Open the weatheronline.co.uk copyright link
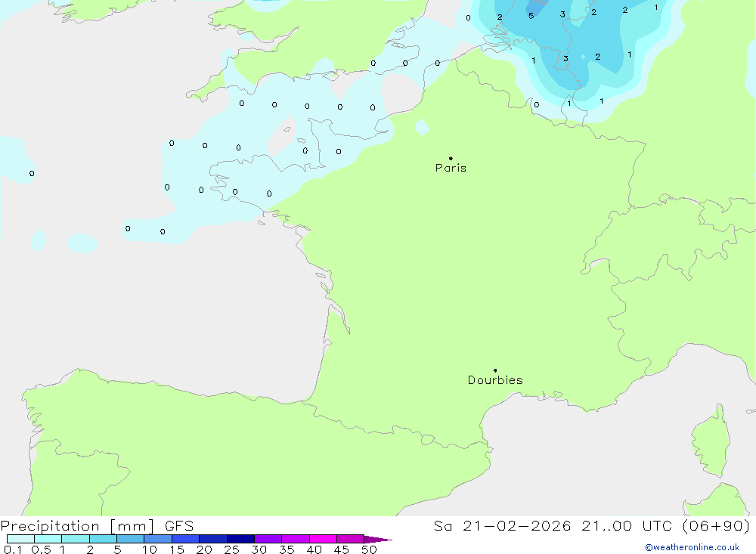This screenshot has height=554, width=756. coord(692,547)
